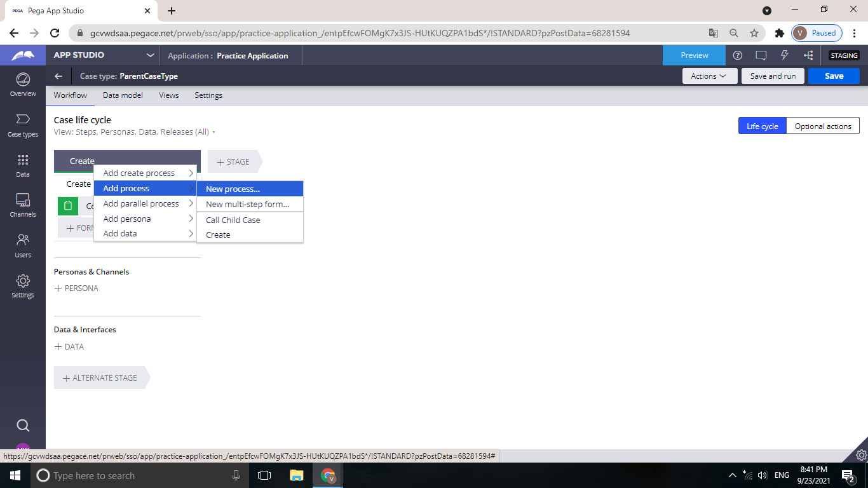
Task: Add a new PERSONA
Action: (76, 288)
